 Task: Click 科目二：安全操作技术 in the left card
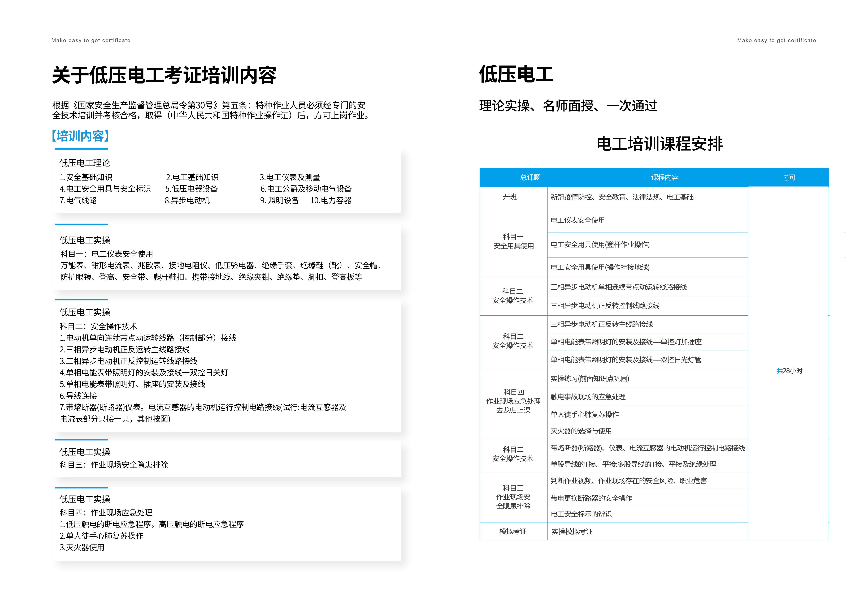coord(99,326)
